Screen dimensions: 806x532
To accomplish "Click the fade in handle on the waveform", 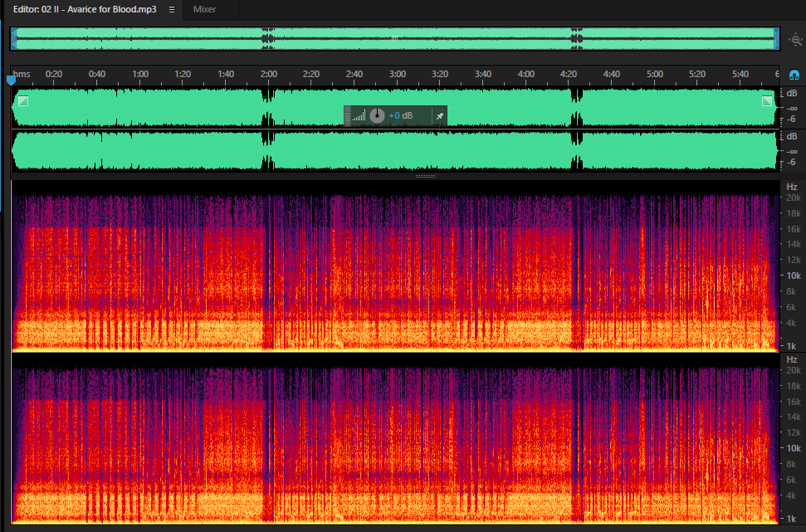I will [x=23, y=100].
